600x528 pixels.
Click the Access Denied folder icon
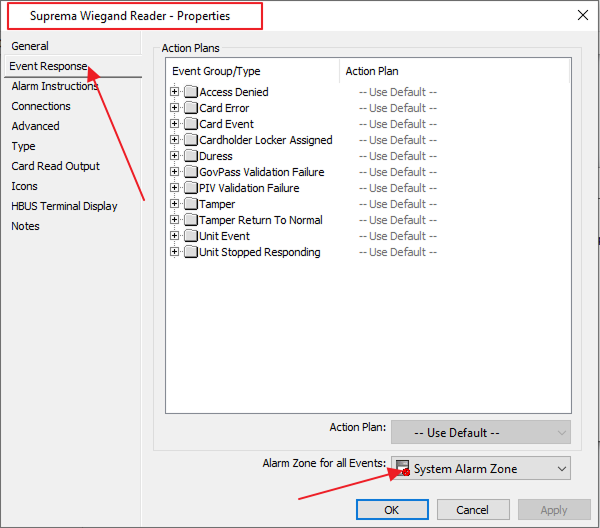[x=191, y=92]
